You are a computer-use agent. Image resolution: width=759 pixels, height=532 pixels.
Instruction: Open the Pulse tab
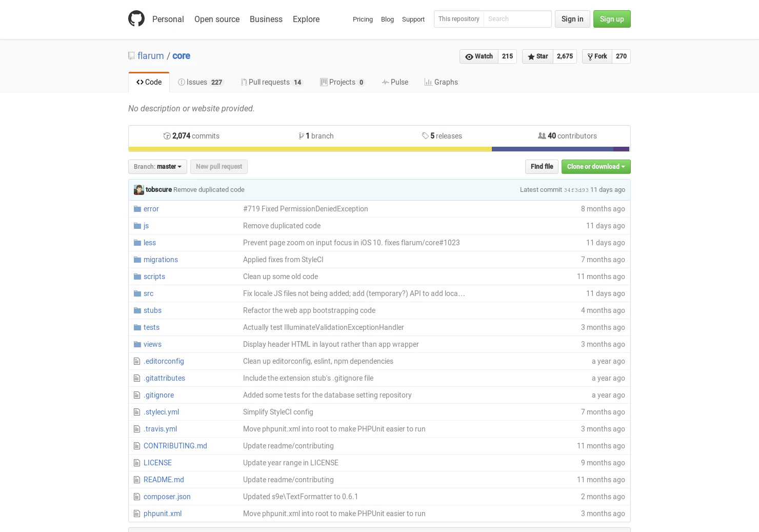395,82
